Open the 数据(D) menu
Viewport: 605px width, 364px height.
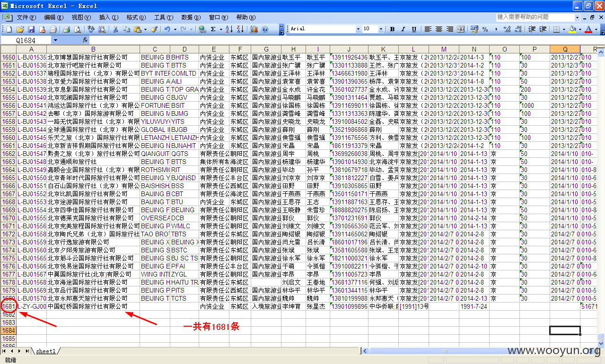[x=191, y=17]
